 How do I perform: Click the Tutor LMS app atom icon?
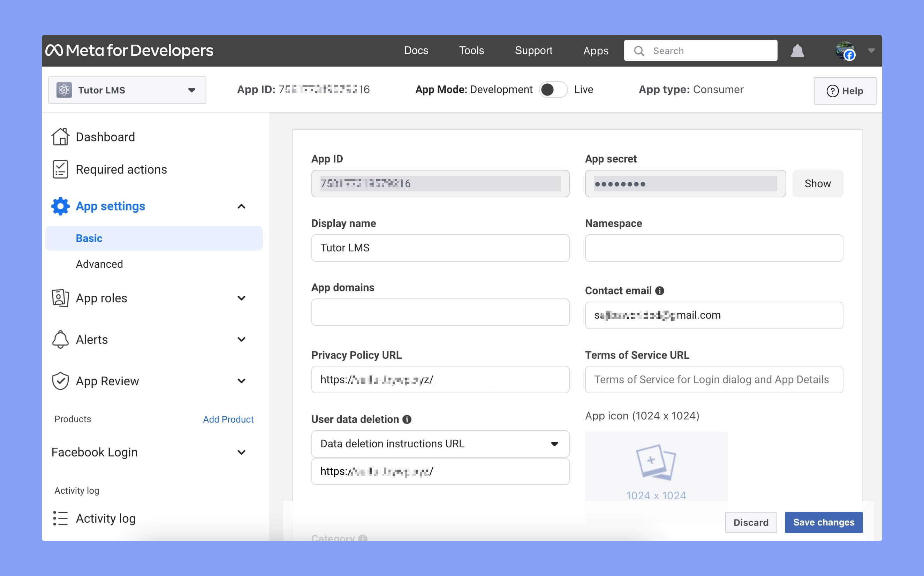click(x=64, y=90)
